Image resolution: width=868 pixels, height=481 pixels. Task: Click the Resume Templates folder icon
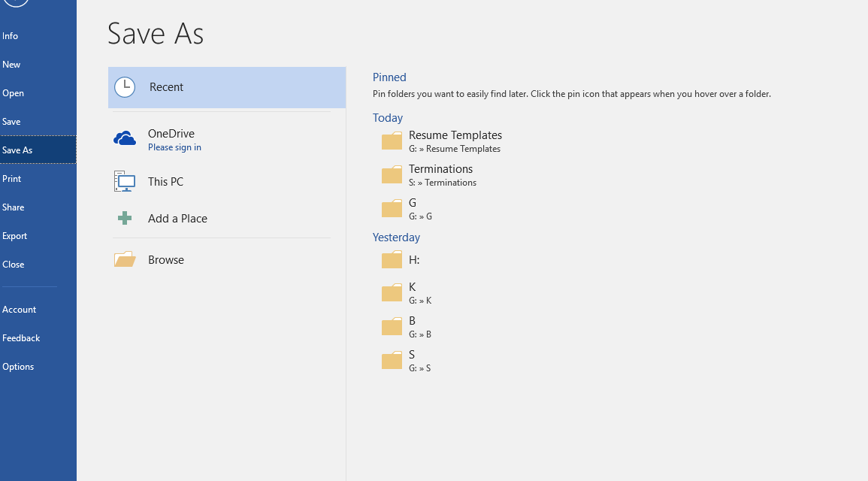click(x=392, y=141)
